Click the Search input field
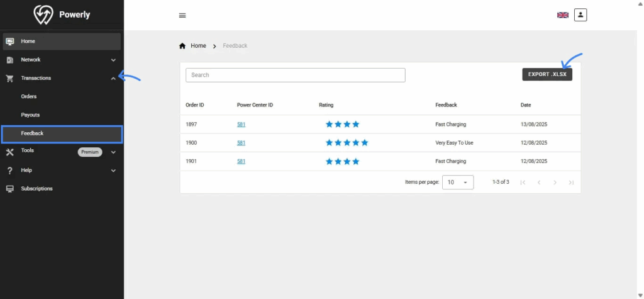Screen dimensions: 644x299 [295, 75]
